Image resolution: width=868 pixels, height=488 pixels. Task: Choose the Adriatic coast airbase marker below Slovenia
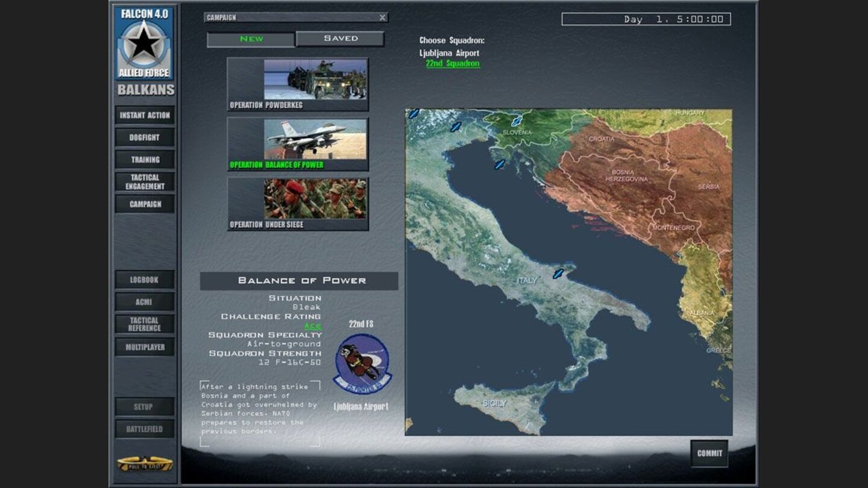(x=499, y=164)
